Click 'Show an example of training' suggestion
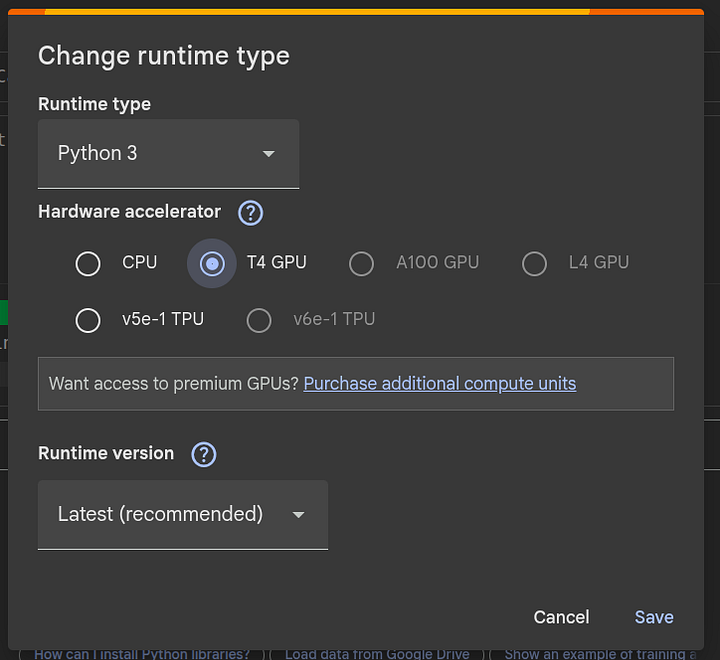720x660 pixels. [x=600, y=653]
